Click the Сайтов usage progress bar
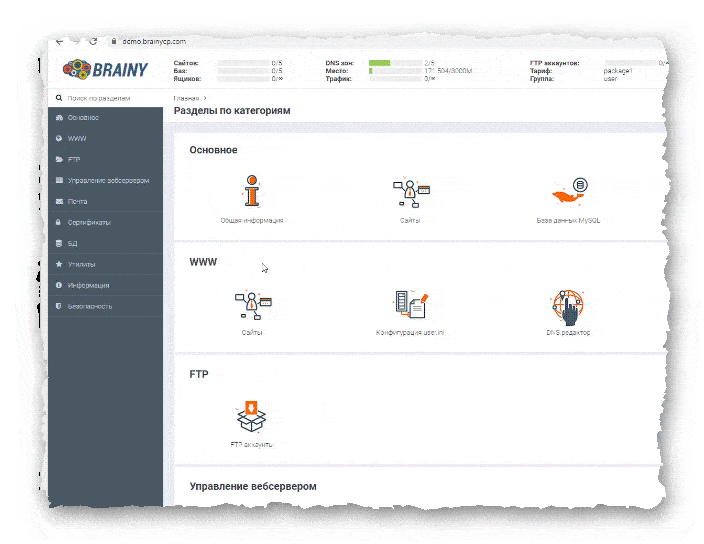The image size is (704, 544). pos(244,63)
